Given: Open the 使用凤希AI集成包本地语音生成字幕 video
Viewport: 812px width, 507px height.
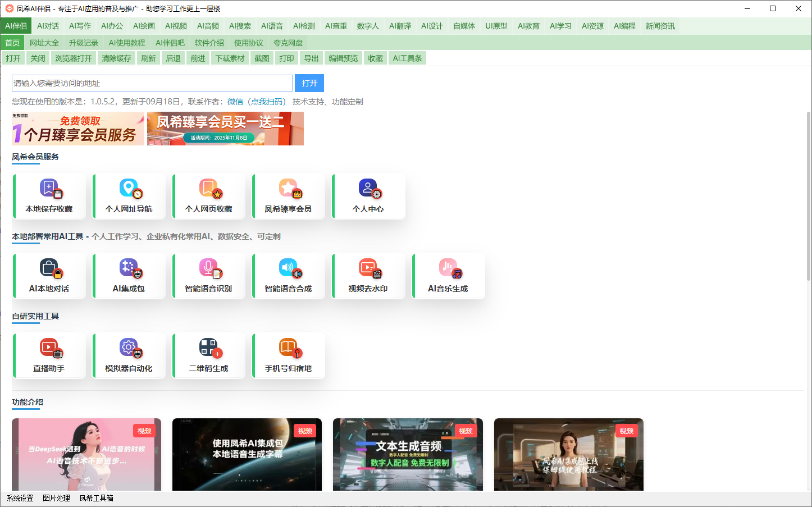Looking at the screenshot, I should (247, 454).
